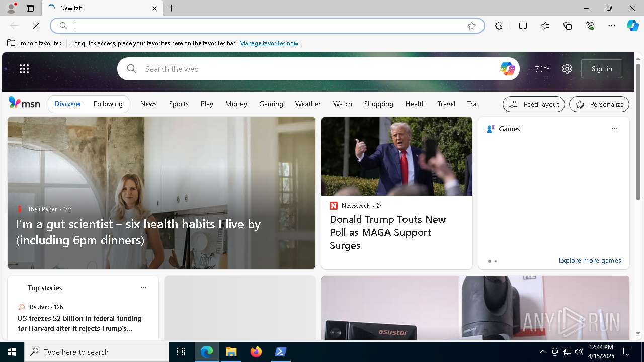
Task: Open the Extensions icon
Action: (499, 26)
